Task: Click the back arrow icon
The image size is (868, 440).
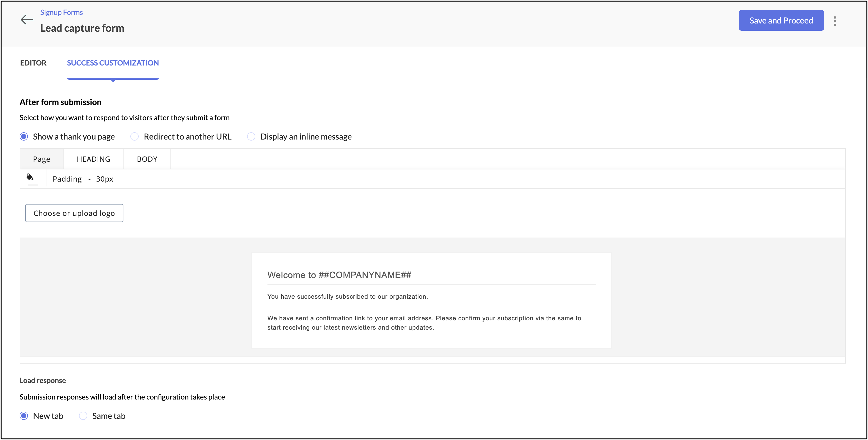Action: point(27,20)
